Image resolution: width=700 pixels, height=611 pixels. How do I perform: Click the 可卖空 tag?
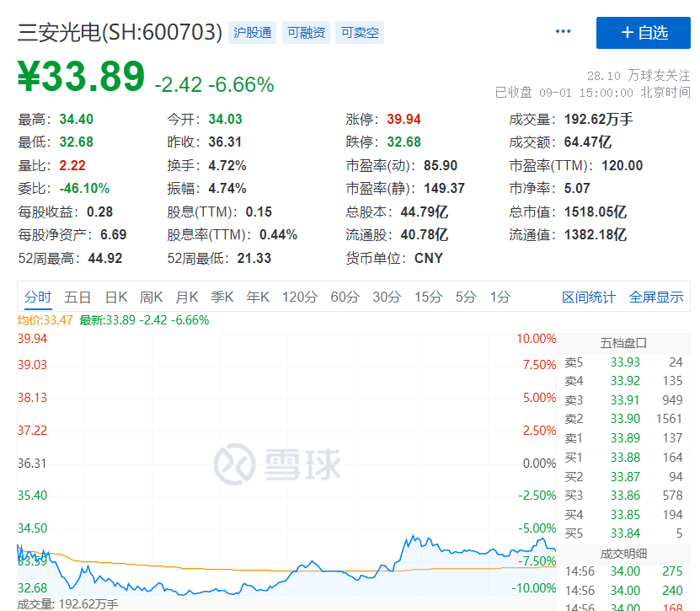click(359, 33)
